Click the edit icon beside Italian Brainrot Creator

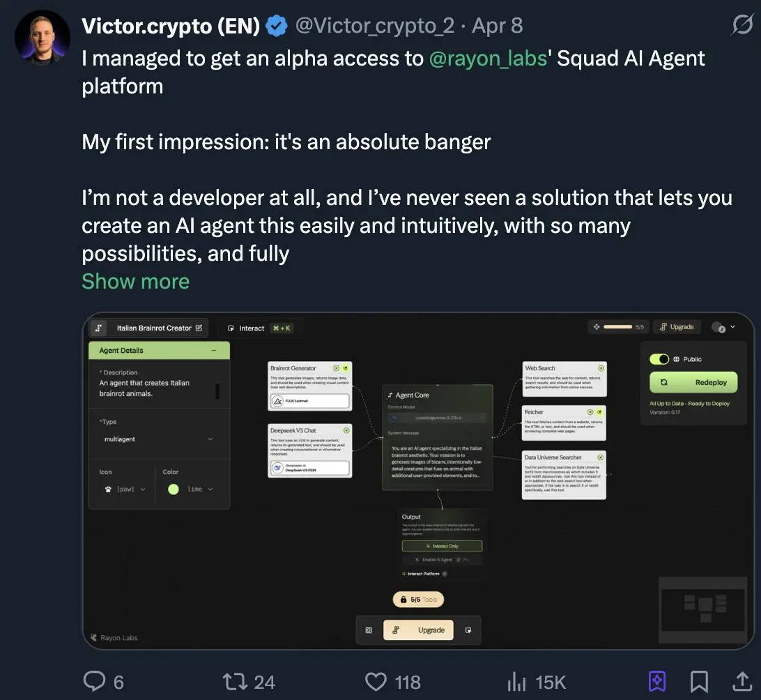click(199, 328)
